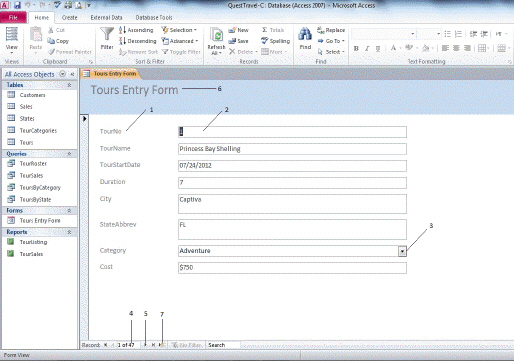Click the Replace command
Image resolution: width=514 pixels, height=361 pixels.
[331, 30]
